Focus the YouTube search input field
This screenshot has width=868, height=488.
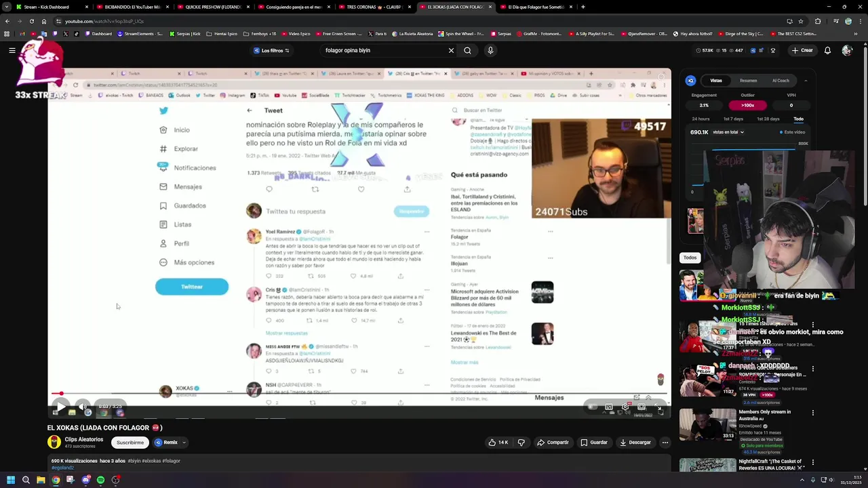(383, 50)
